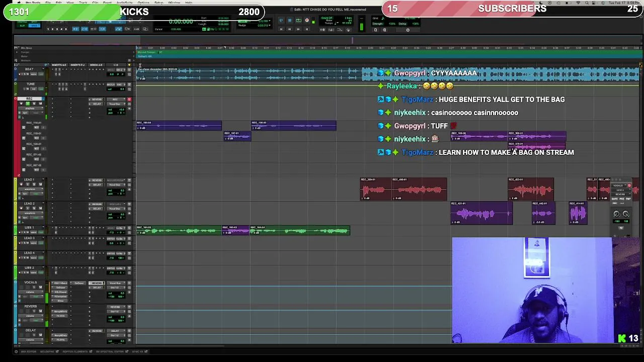The width and height of the screenshot is (644, 362).
Task: Select the LIBS 1 track name
Action: tap(29, 228)
